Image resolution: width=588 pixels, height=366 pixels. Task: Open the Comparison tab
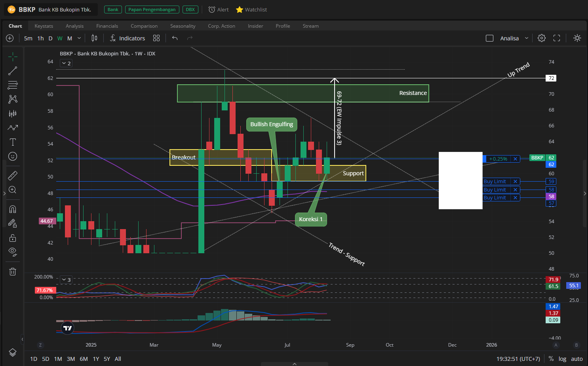point(144,26)
